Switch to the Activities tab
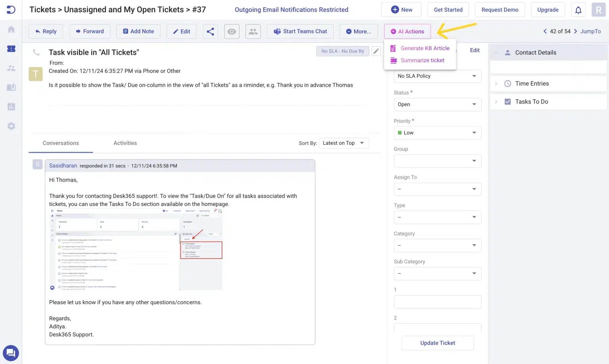Screen dimensions: 609x364 pos(125,143)
